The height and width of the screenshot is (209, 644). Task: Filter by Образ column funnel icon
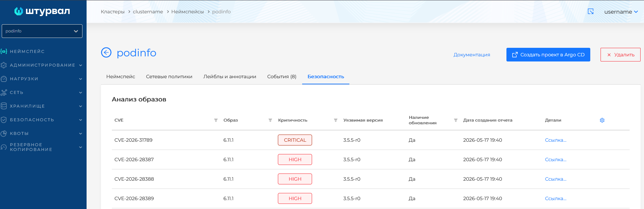click(x=270, y=120)
